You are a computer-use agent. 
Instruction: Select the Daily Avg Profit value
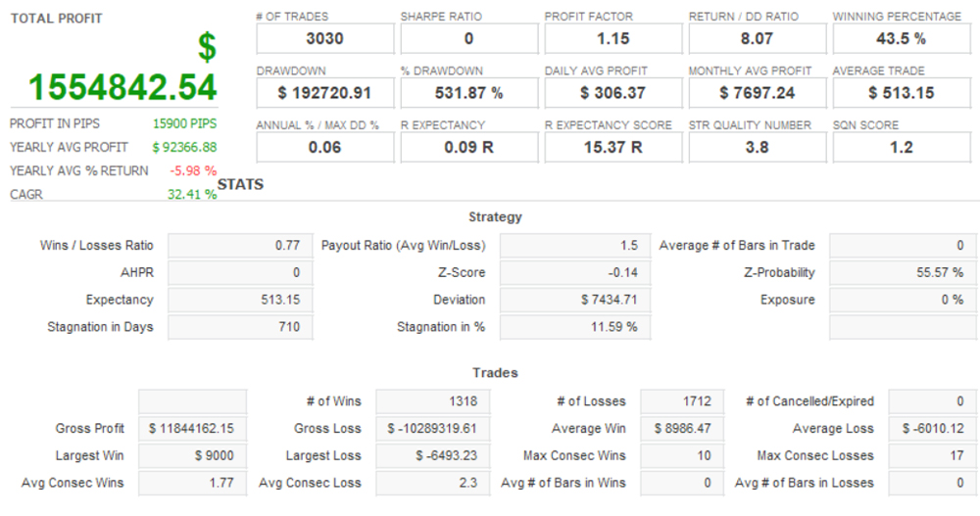(x=612, y=93)
